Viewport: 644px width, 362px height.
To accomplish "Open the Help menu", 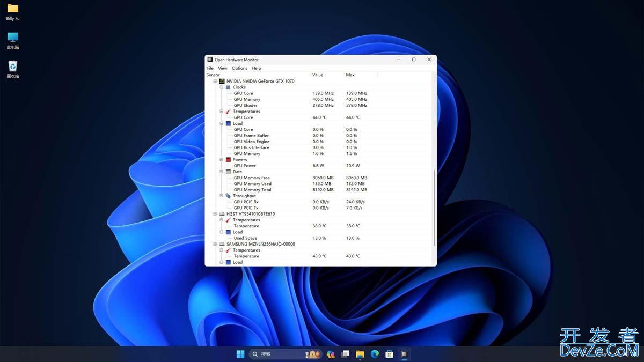I will coord(257,68).
